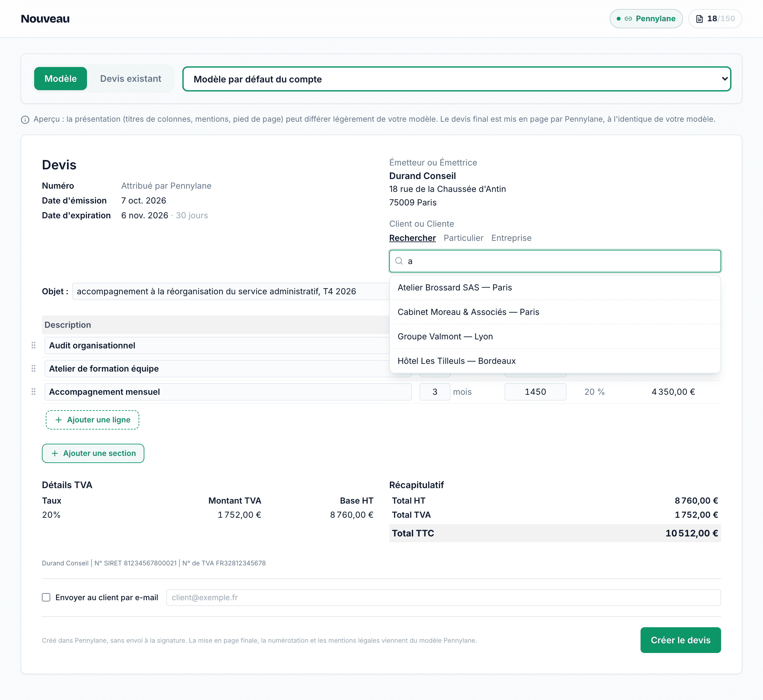
Task: Grab the drag handle of Audit organisationnel row
Action: click(x=34, y=345)
